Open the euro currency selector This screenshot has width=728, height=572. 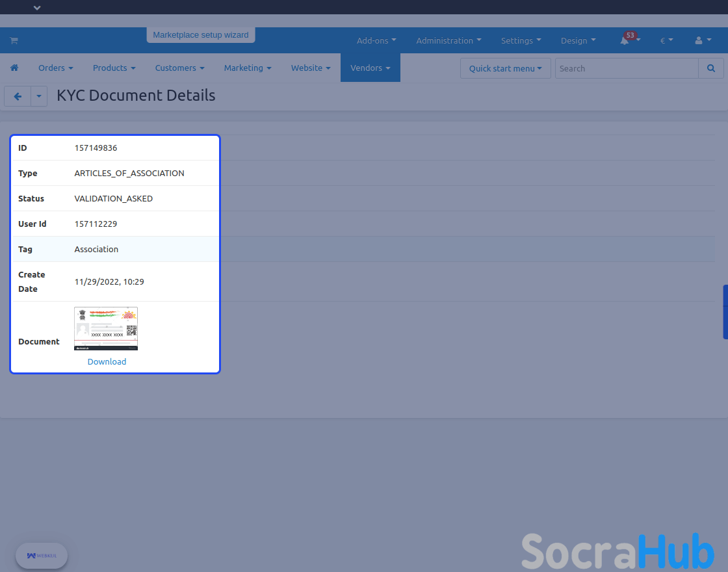tap(666, 40)
